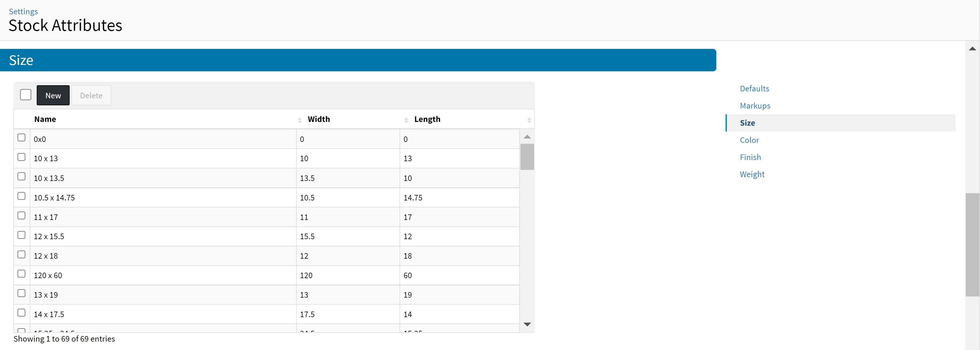Go back via Settings breadcrumb link
The height and width of the screenshot is (350, 980).
click(23, 11)
